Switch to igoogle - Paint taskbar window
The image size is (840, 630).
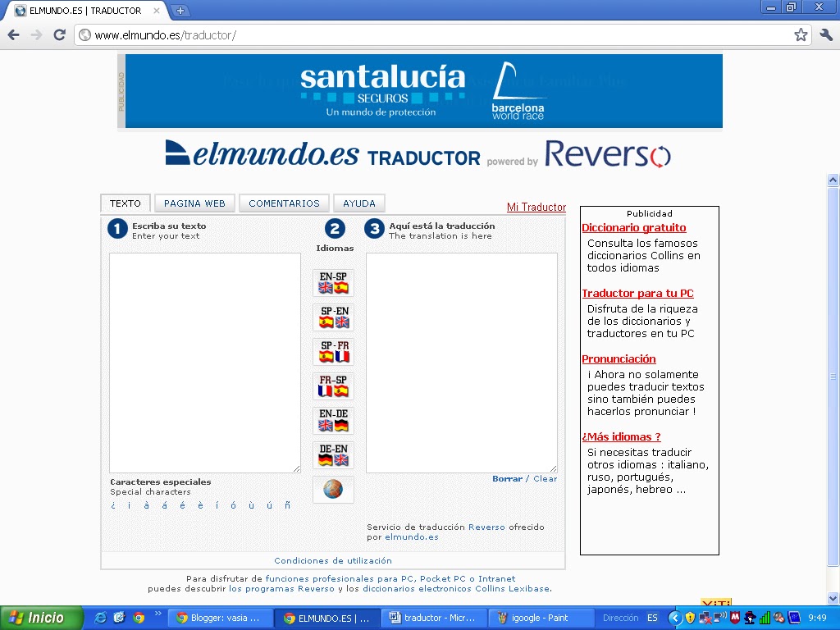[x=541, y=618]
